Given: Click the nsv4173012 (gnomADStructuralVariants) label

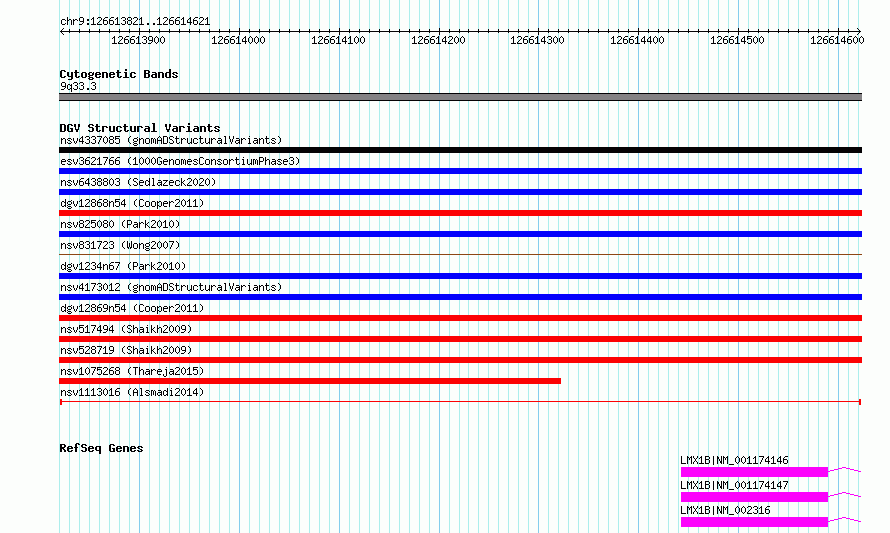Looking at the screenshot, I should (171, 287).
